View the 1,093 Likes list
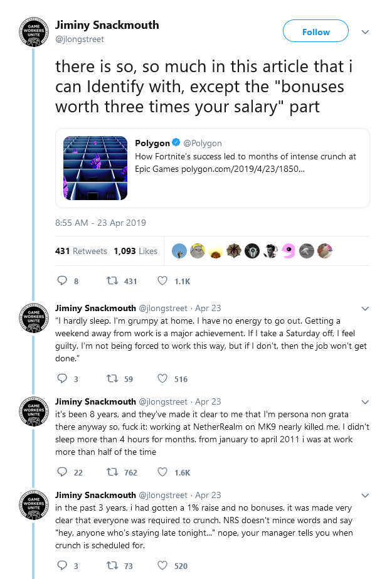The width and height of the screenshot is (392, 579). coord(135,251)
